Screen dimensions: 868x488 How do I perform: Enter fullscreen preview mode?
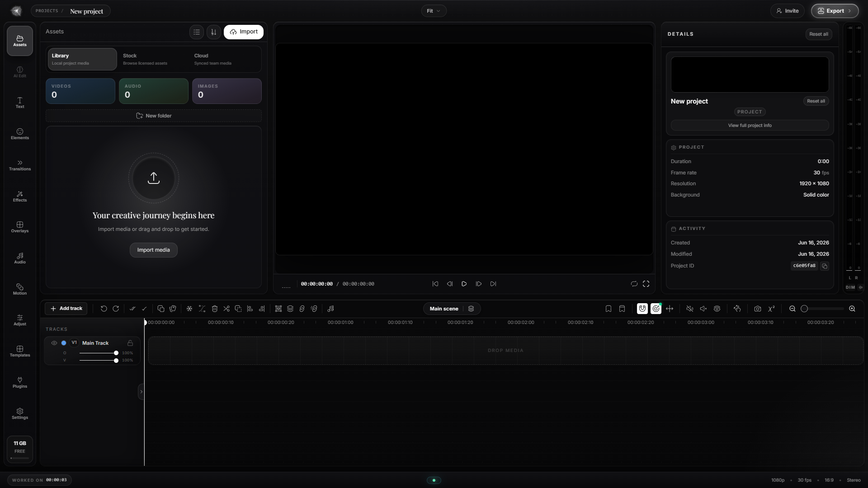pyautogui.click(x=646, y=284)
